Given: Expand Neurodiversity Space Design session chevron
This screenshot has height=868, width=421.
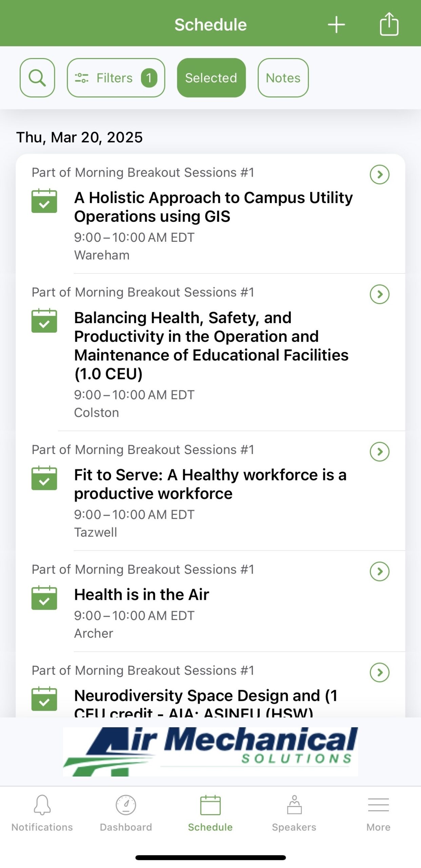Looking at the screenshot, I should pyautogui.click(x=379, y=672).
